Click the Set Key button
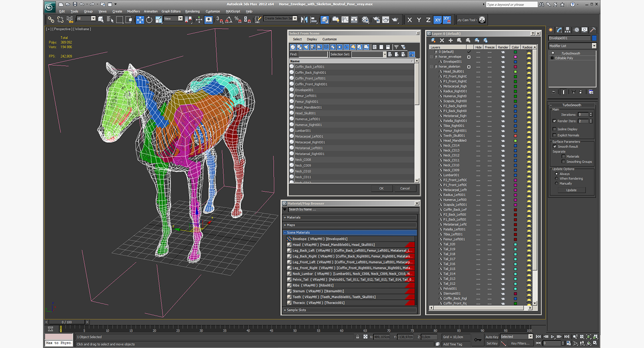The height and width of the screenshot is (348, 644). tap(492, 343)
